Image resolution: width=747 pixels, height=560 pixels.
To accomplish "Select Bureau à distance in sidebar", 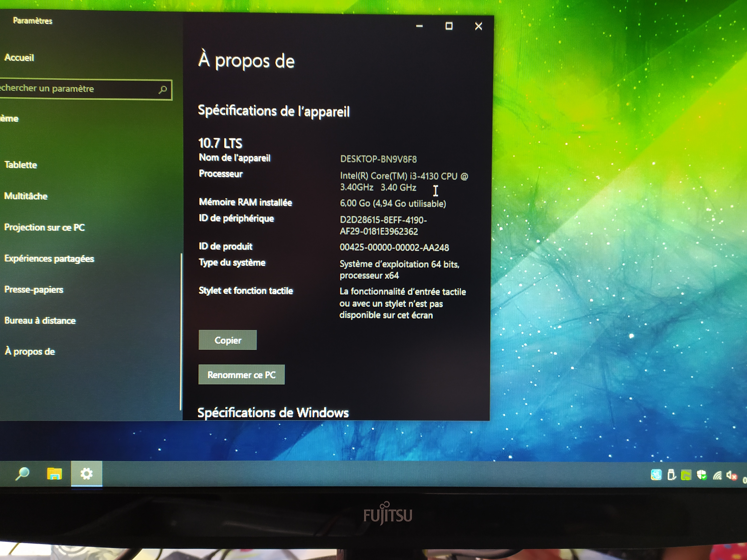I will click(x=40, y=320).
